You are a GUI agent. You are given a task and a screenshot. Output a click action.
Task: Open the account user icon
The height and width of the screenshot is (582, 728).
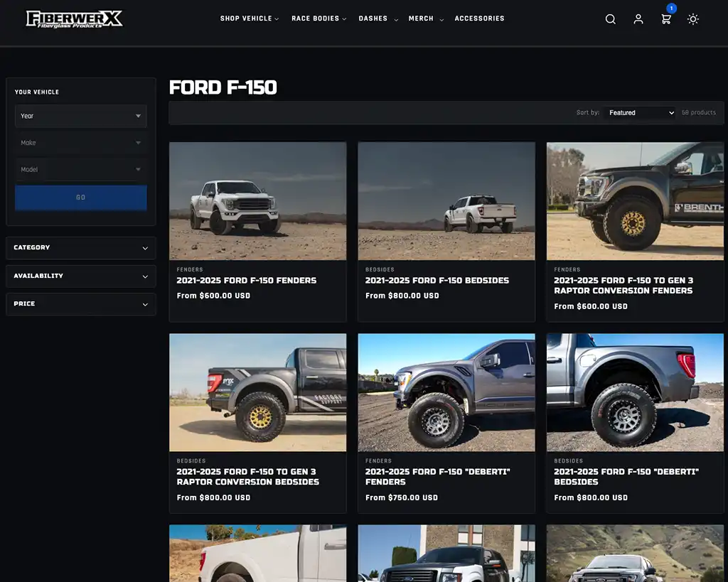638,19
